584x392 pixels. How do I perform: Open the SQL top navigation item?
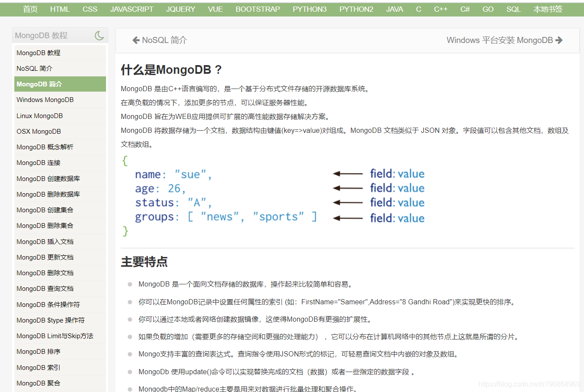[x=513, y=9]
